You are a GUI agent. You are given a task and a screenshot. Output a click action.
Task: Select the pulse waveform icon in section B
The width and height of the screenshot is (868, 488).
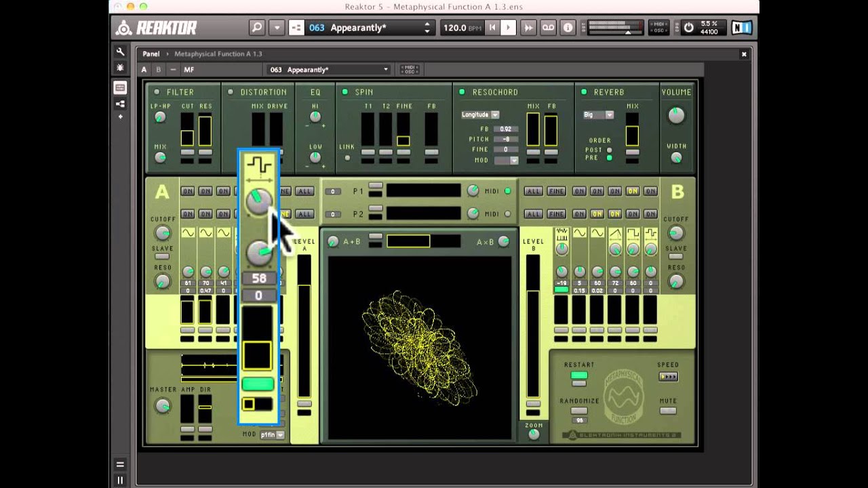(x=633, y=233)
